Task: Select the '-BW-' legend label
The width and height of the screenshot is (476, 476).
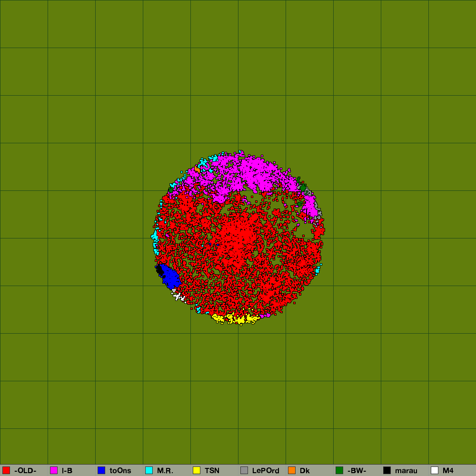Action: [x=357, y=471]
